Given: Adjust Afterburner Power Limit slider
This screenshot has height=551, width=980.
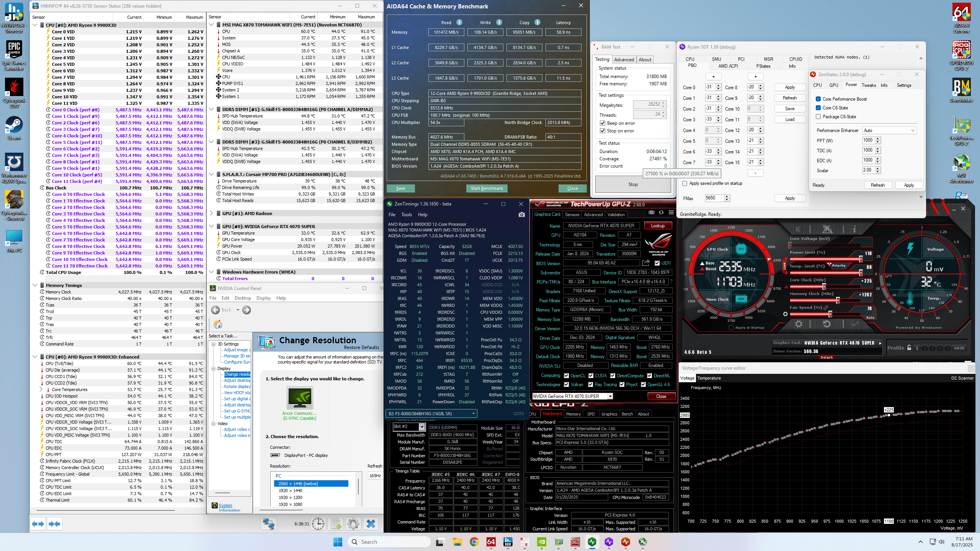Looking at the screenshot, I should (861, 259).
